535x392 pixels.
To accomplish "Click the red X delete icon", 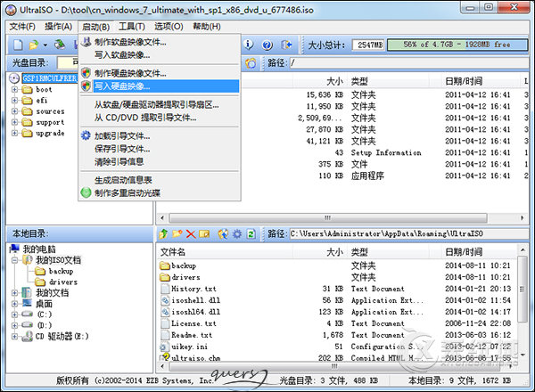I will [x=191, y=234].
